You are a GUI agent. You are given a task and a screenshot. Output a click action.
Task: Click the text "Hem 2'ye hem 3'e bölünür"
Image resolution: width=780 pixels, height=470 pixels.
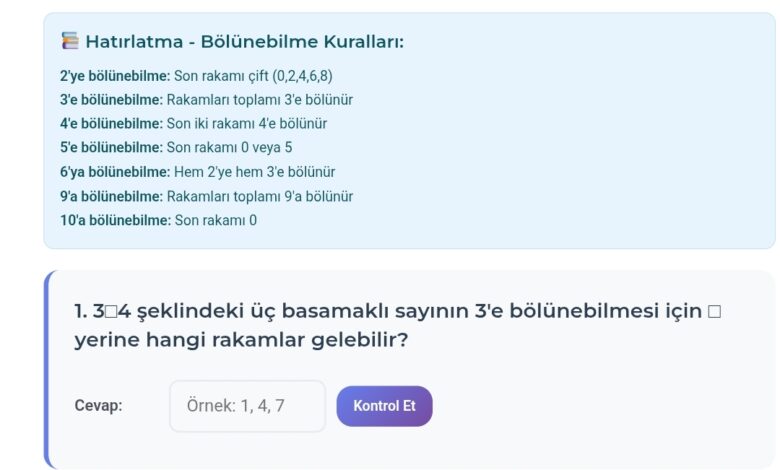coord(254,172)
